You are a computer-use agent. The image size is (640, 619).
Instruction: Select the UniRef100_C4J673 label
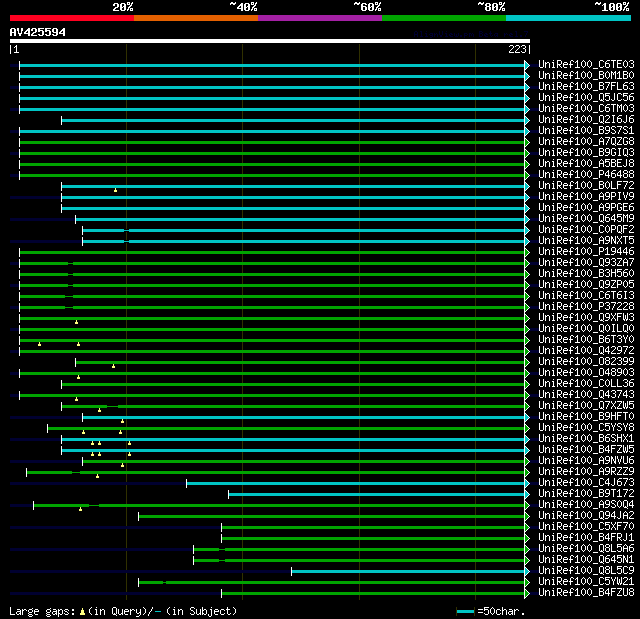point(586,483)
